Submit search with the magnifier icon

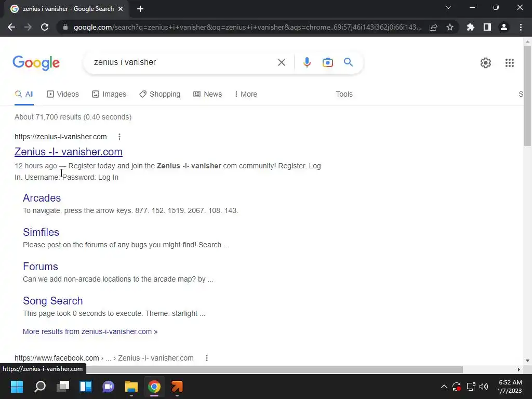[x=348, y=62]
